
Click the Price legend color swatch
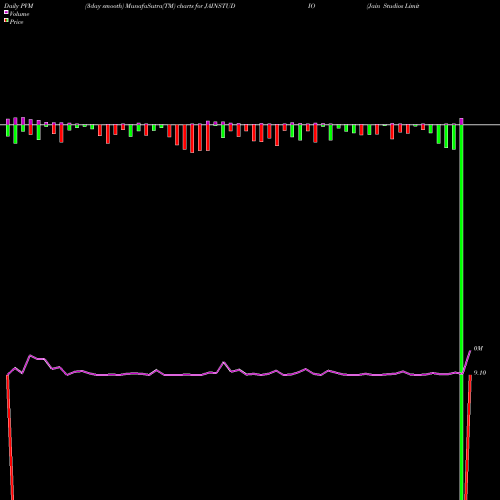coord(6,21)
